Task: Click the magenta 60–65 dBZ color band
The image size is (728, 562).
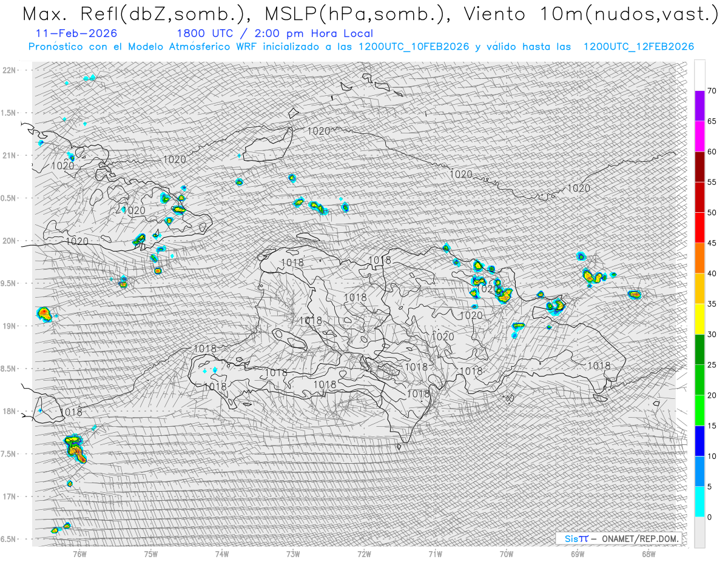Action: pyautogui.click(x=699, y=136)
